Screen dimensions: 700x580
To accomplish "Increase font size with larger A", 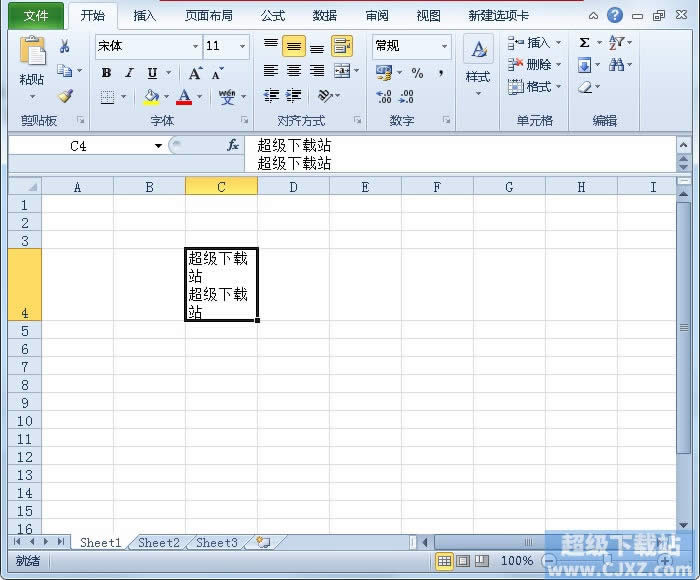I will click(x=195, y=73).
